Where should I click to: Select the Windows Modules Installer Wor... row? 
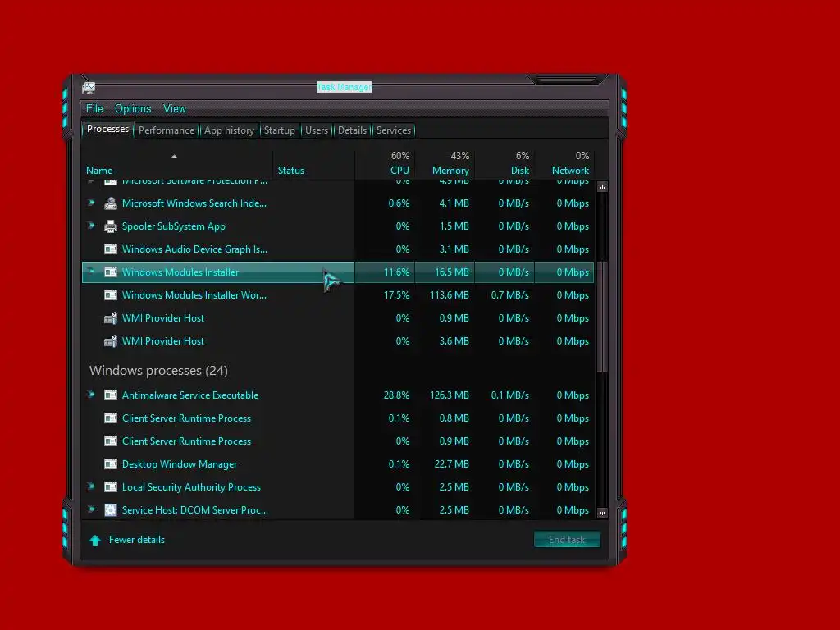[x=337, y=295]
